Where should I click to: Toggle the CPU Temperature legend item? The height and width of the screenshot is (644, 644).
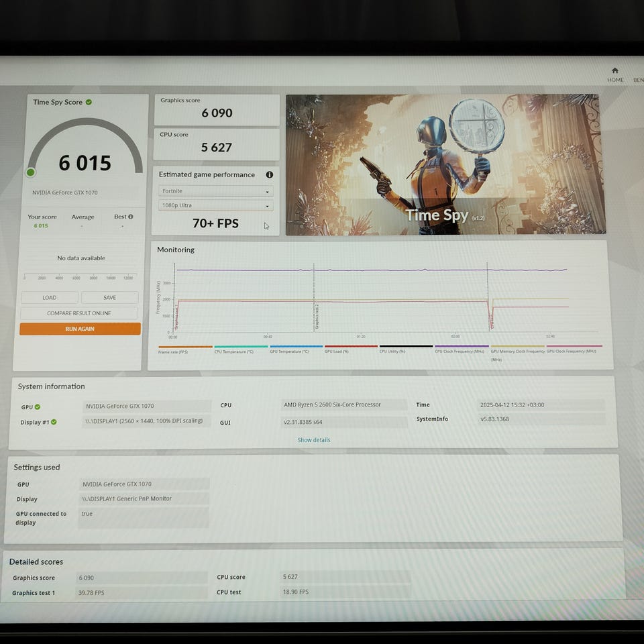[241, 349]
